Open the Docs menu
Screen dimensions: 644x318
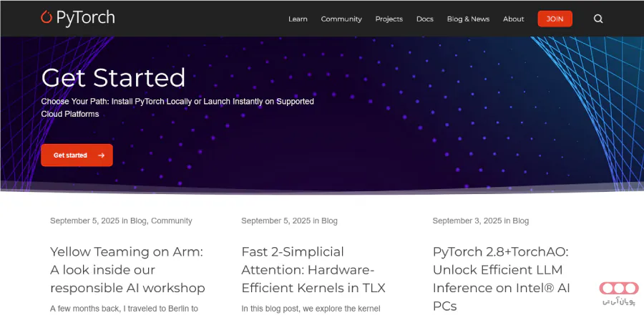coord(424,19)
